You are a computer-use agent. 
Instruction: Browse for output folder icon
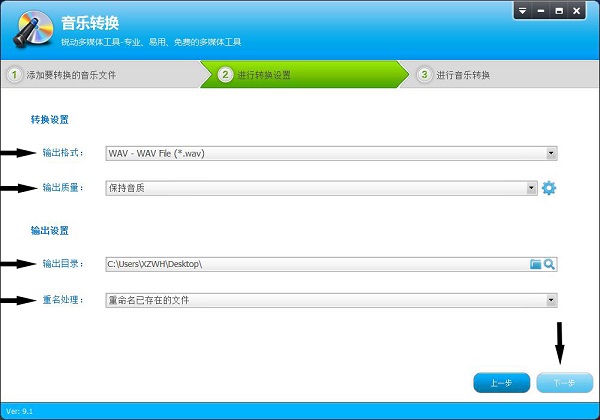click(x=535, y=264)
